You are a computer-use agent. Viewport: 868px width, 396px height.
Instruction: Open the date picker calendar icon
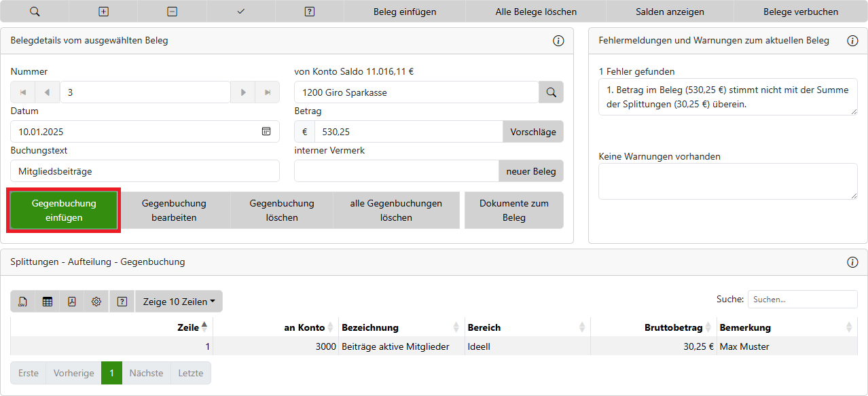point(266,132)
